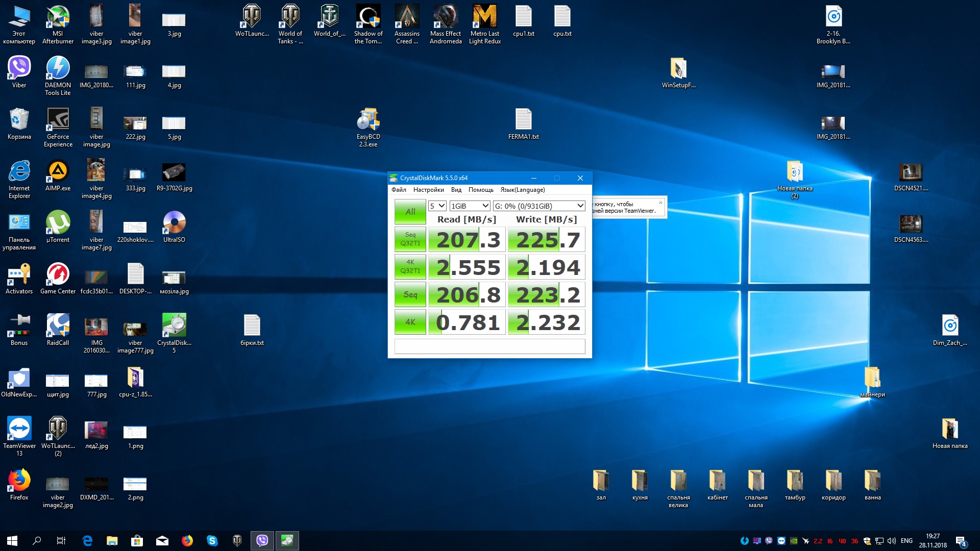Click the green All benchmark button
The image size is (980, 551).
click(410, 212)
